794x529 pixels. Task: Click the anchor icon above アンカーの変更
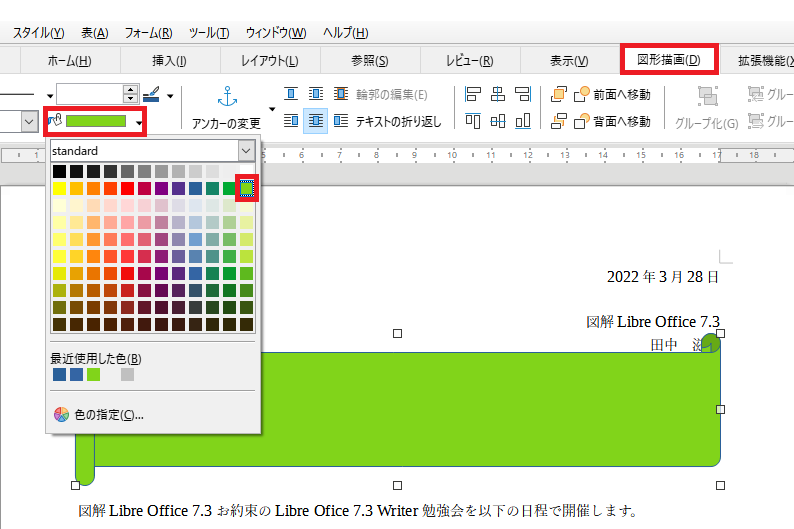tap(227, 96)
